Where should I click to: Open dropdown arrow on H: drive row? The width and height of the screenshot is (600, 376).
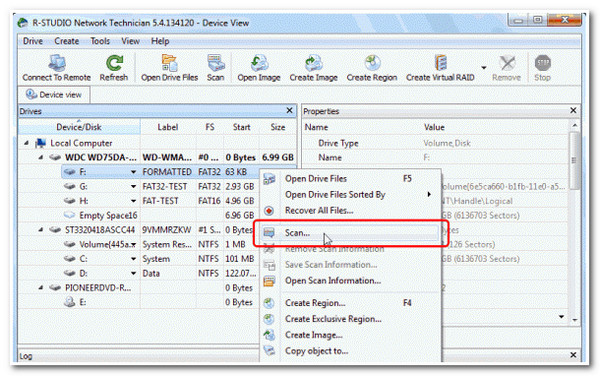133,201
